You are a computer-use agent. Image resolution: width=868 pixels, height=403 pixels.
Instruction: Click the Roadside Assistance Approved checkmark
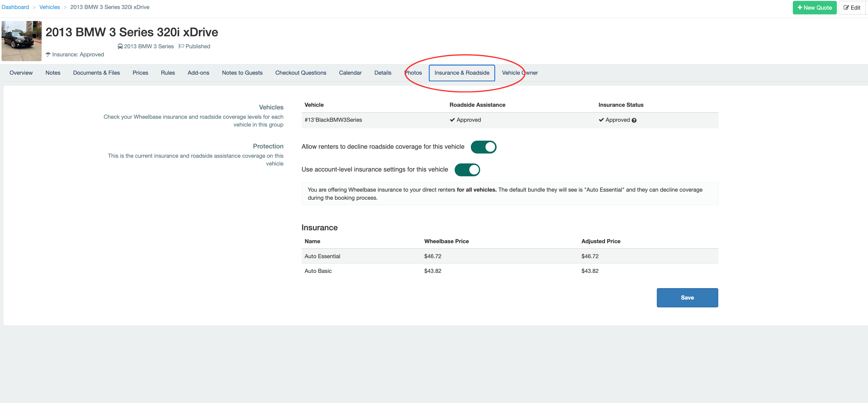click(x=452, y=120)
